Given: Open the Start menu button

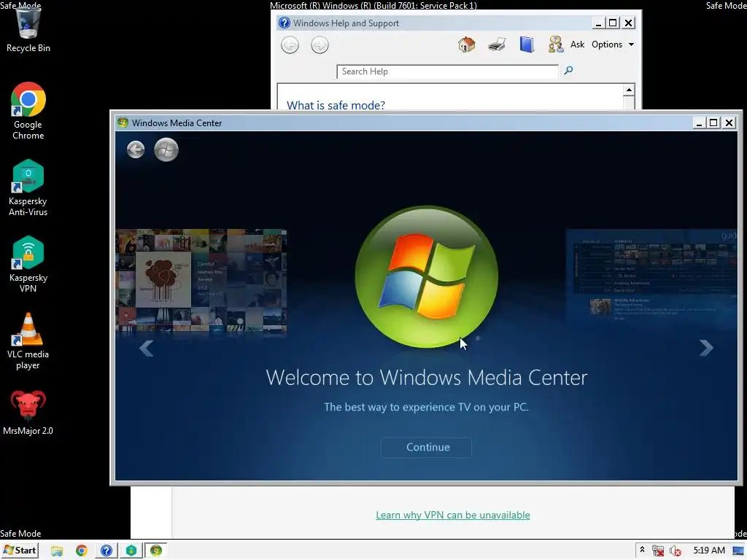Looking at the screenshot, I should [20, 551].
